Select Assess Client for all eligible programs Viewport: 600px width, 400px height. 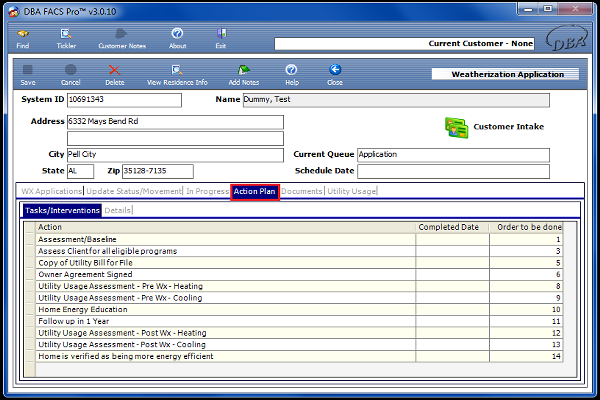coord(293,251)
